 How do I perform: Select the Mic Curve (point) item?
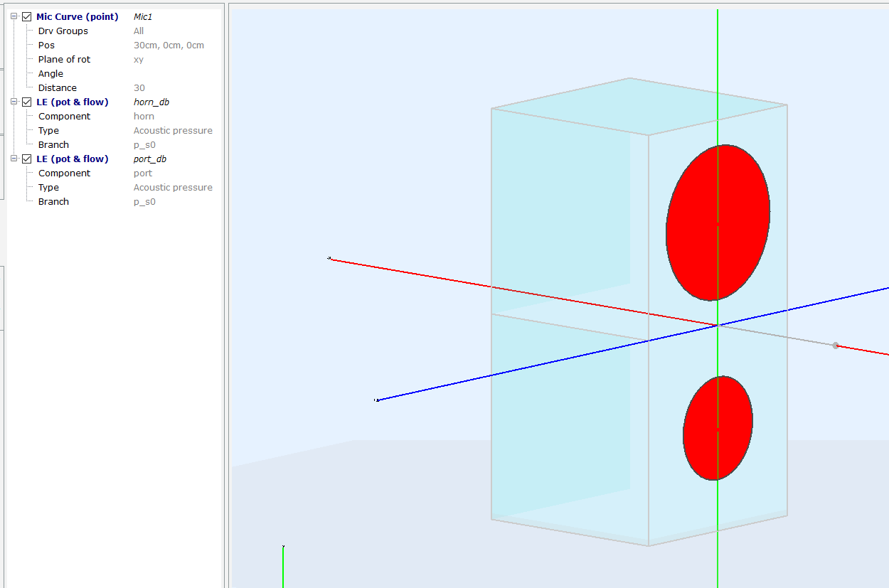(x=78, y=16)
